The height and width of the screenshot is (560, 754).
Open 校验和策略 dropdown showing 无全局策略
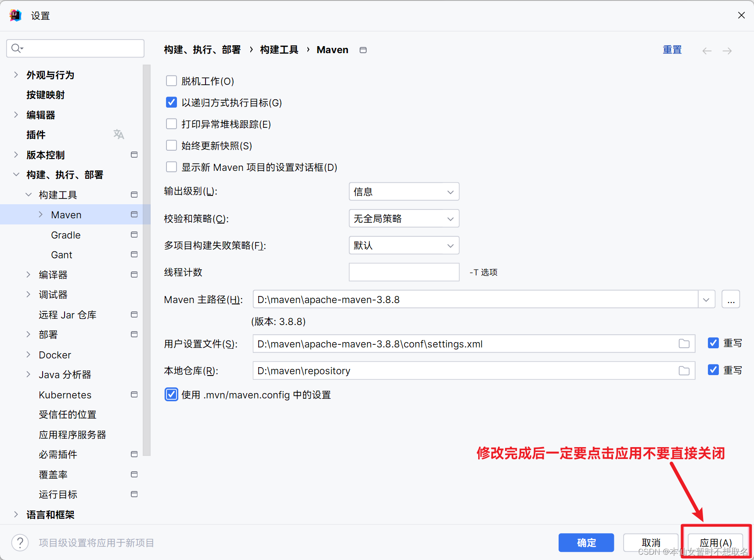click(x=404, y=218)
